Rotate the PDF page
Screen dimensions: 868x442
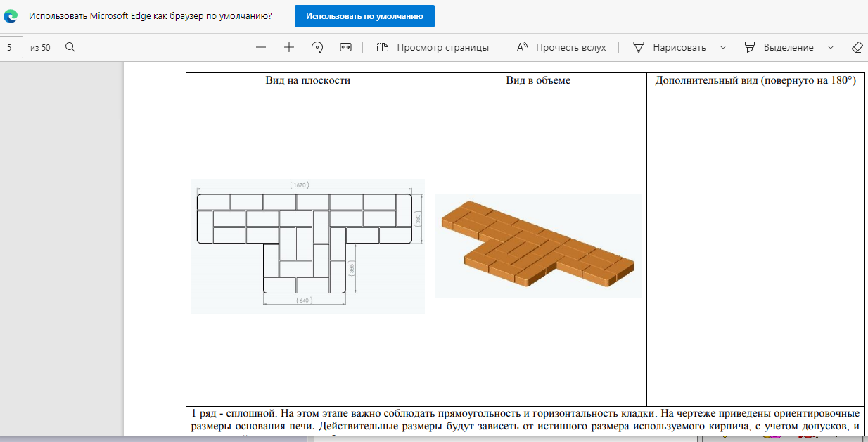317,47
